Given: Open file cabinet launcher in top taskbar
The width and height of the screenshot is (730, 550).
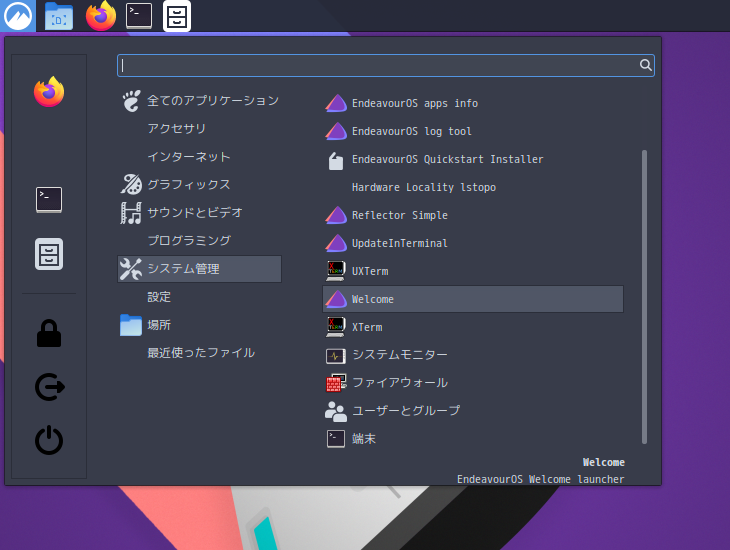Looking at the screenshot, I should tap(176, 16).
